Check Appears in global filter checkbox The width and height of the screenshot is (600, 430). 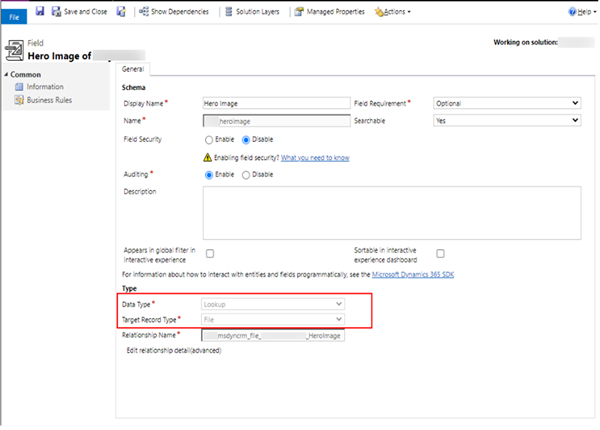(x=210, y=253)
